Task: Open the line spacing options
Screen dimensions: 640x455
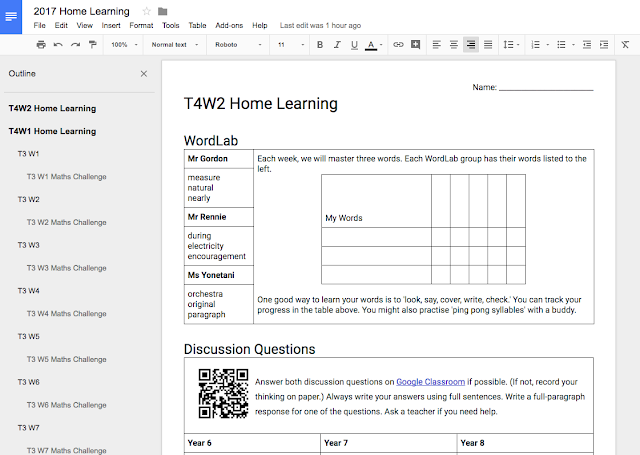Action: coord(511,44)
